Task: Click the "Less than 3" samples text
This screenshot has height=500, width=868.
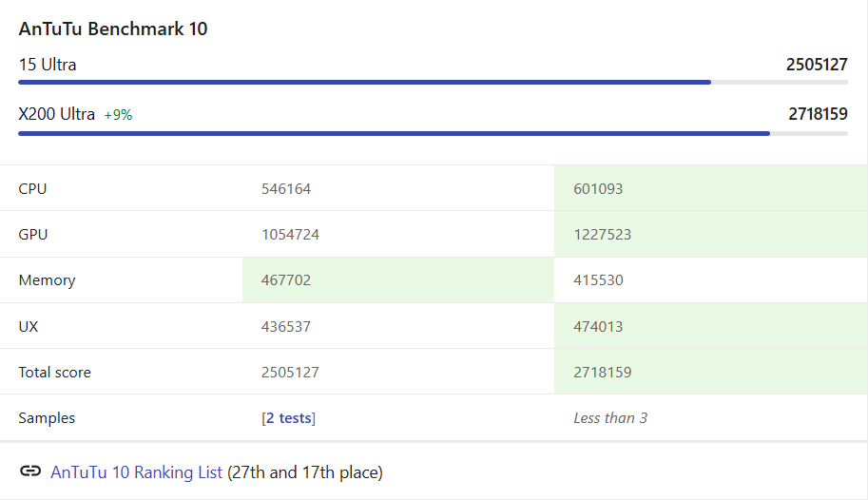Action: [610, 418]
